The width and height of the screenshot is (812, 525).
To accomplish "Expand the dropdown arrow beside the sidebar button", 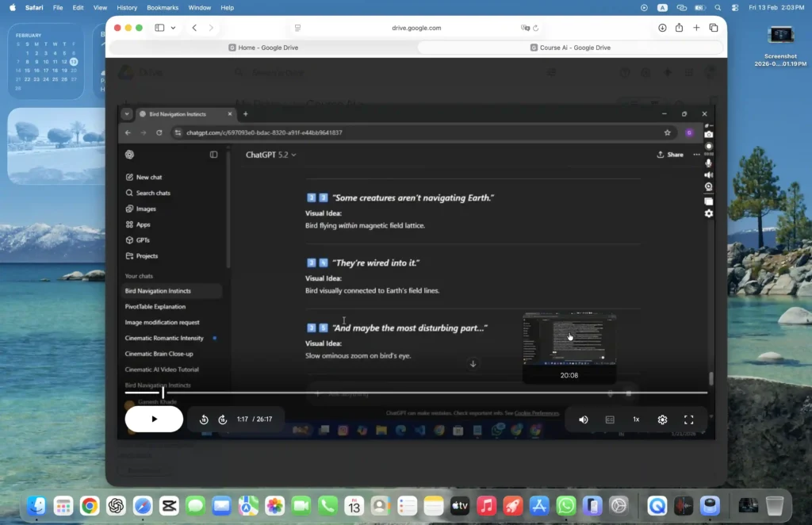I will coord(172,28).
